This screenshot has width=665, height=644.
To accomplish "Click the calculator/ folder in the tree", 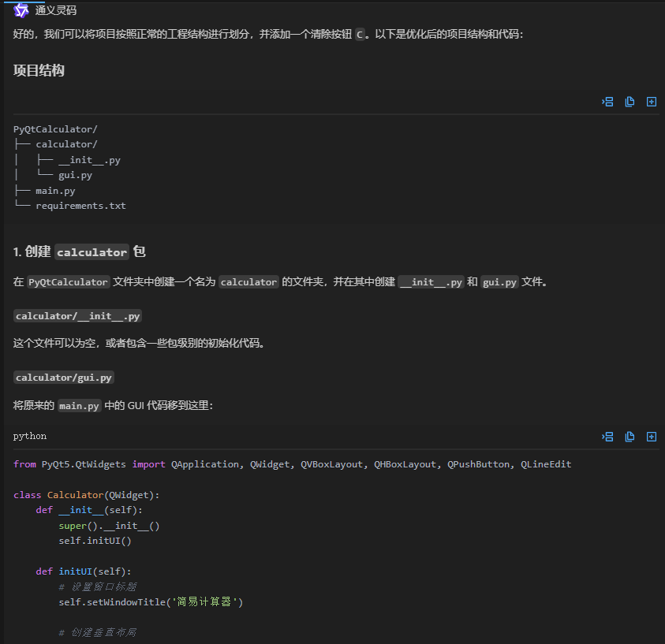I will click(x=66, y=144).
